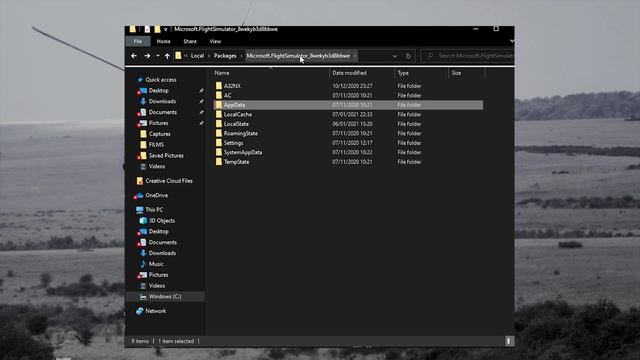Click the properties icon in title bar
The image size is (640, 360).
[147, 29]
